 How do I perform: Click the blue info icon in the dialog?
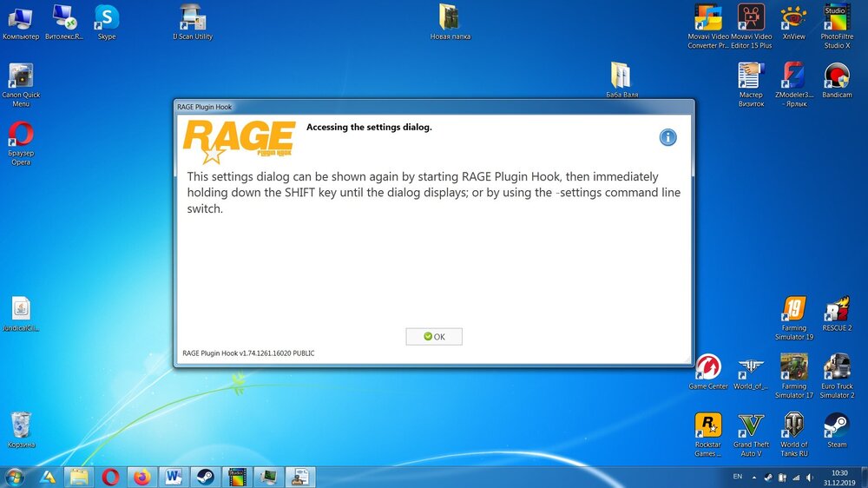click(x=668, y=137)
